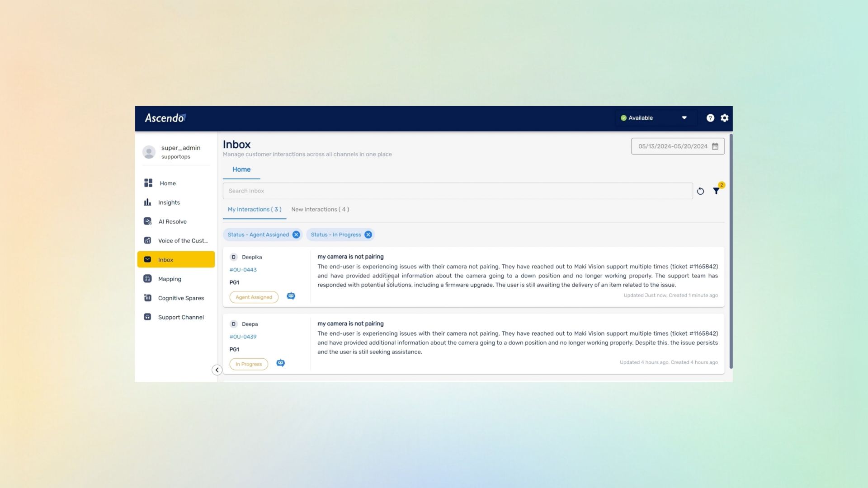Select the My Interactions tab
Viewport: 868px width, 488px height.
255,209
